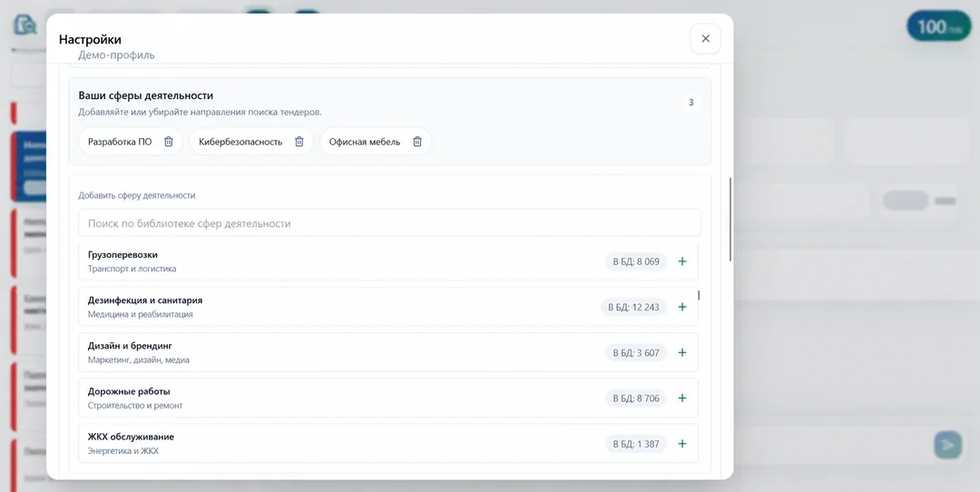Focus the activity sphere library search field

click(x=389, y=223)
